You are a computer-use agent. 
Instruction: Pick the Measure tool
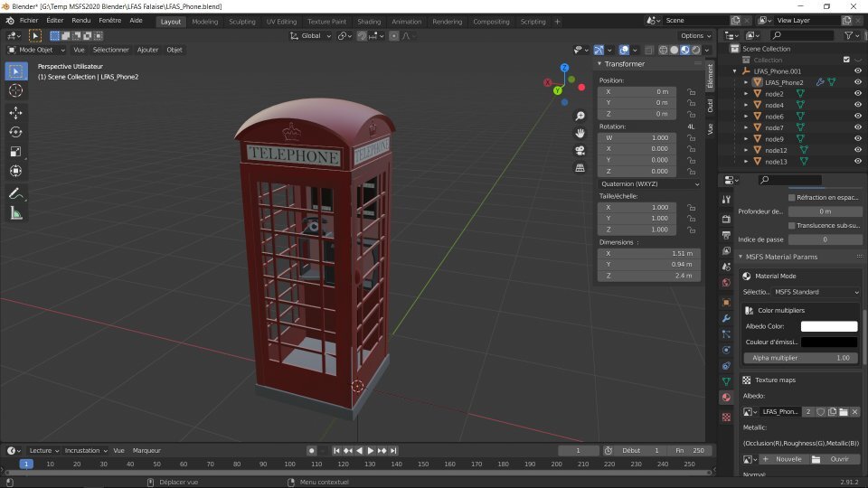15,213
